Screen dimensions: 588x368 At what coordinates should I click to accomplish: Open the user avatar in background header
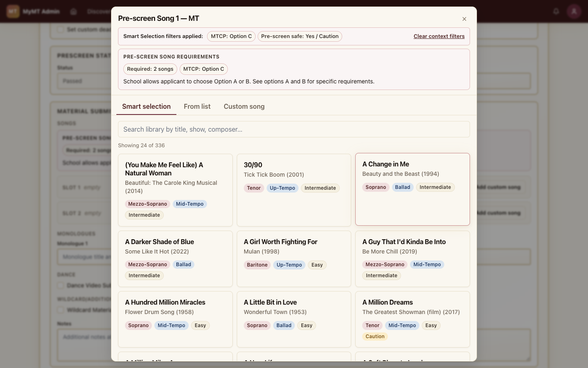click(x=574, y=11)
